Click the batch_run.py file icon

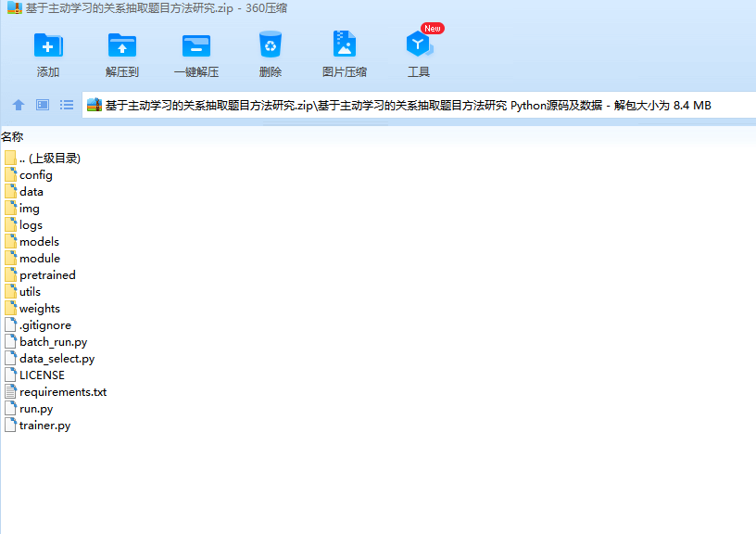click(x=10, y=341)
